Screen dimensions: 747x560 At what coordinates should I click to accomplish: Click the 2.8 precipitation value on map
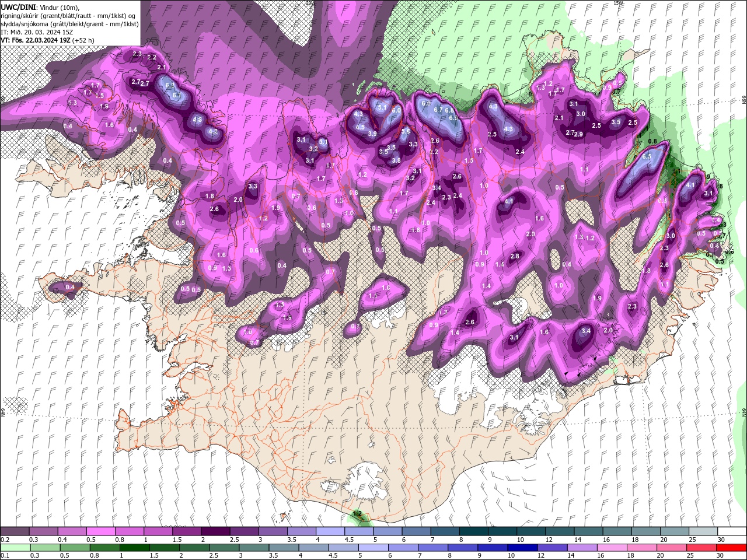(515, 256)
